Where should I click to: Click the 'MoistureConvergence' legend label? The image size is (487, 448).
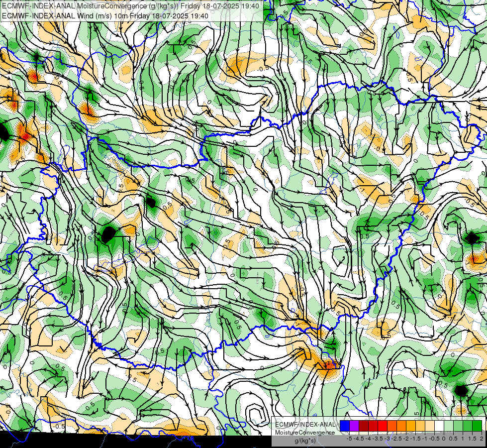coord(305,433)
